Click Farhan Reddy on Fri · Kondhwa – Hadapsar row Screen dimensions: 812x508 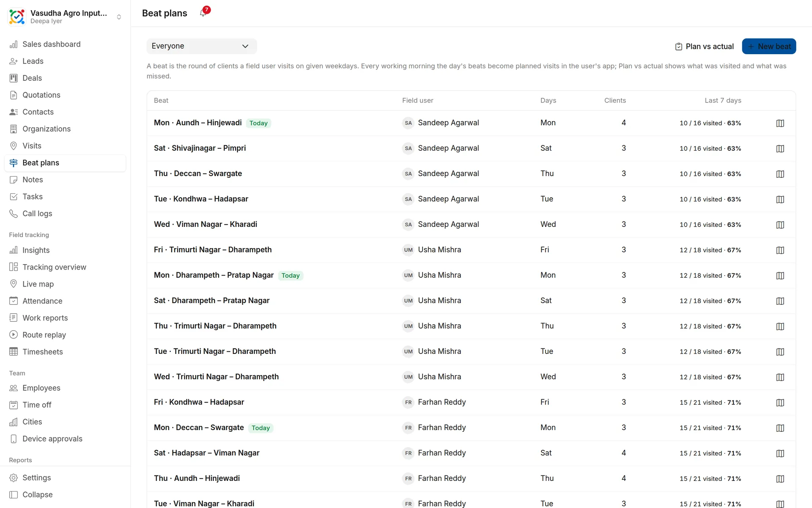[x=442, y=402]
